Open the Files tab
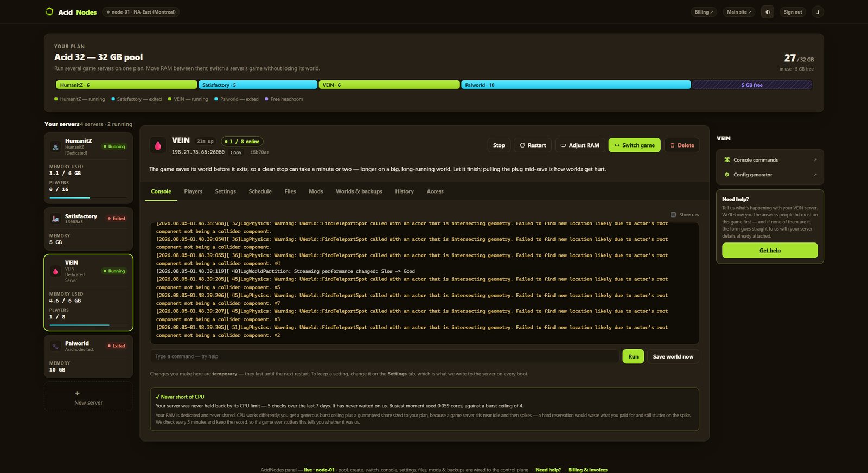Screen dimensions: 868x473 pos(290,191)
